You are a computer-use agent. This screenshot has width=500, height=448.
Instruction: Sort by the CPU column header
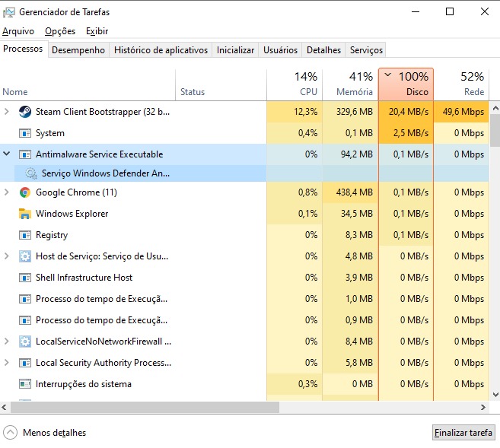pos(295,84)
